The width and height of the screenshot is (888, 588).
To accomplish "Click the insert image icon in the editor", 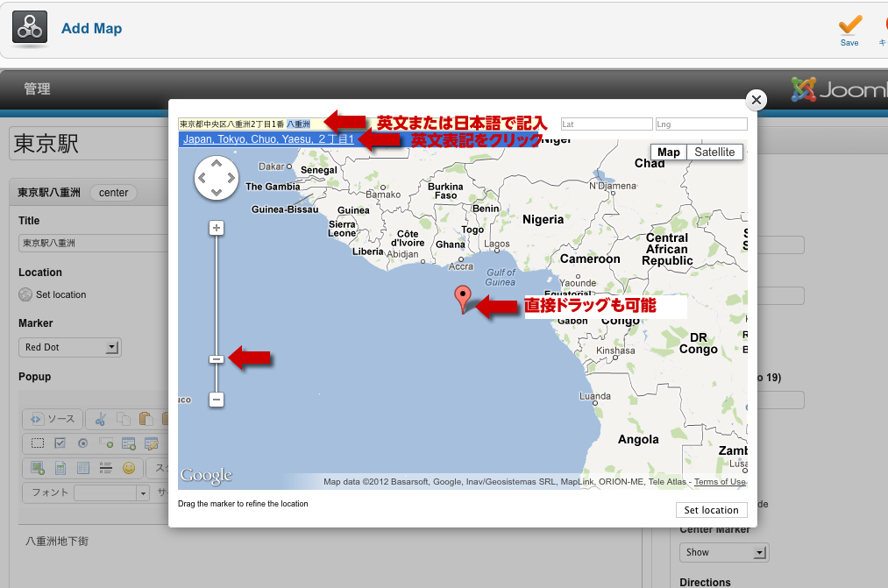I will click(38, 468).
